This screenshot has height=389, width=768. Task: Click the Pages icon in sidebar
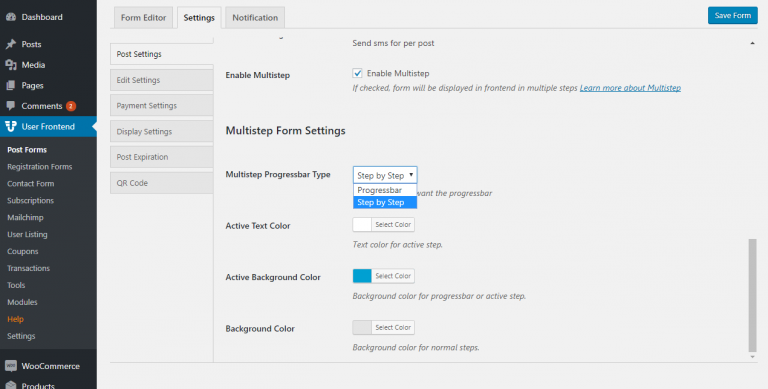[11, 85]
